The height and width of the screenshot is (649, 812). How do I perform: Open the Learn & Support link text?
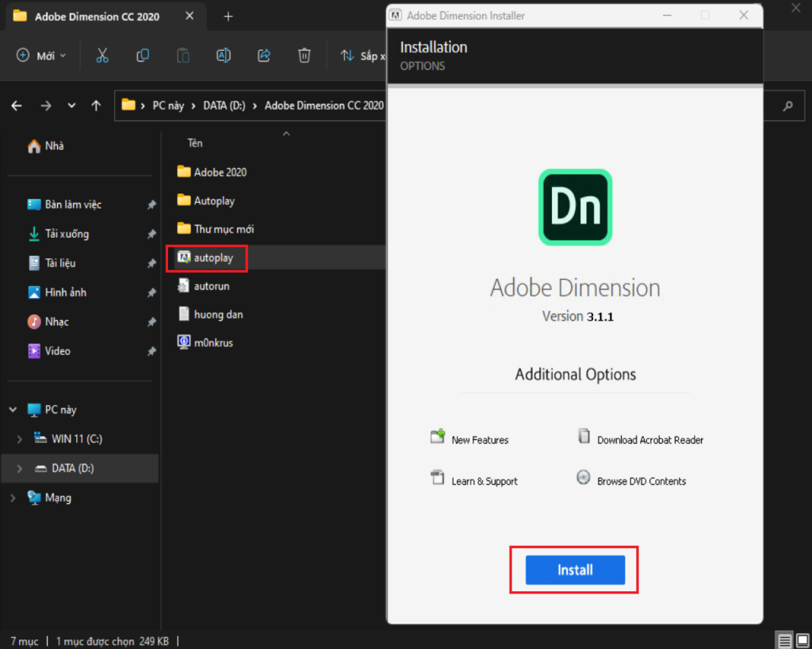[x=485, y=481]
